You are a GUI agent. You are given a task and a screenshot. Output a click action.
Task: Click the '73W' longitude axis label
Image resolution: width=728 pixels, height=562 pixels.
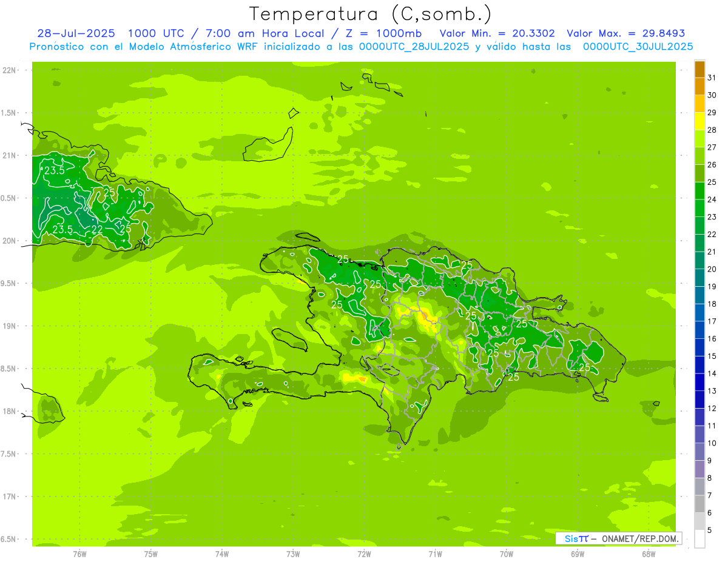pos(293,554)
